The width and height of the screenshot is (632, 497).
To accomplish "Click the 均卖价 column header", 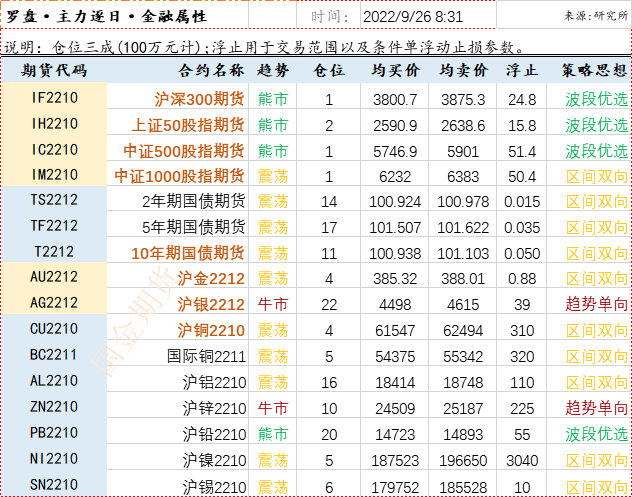I will (463, 70).
